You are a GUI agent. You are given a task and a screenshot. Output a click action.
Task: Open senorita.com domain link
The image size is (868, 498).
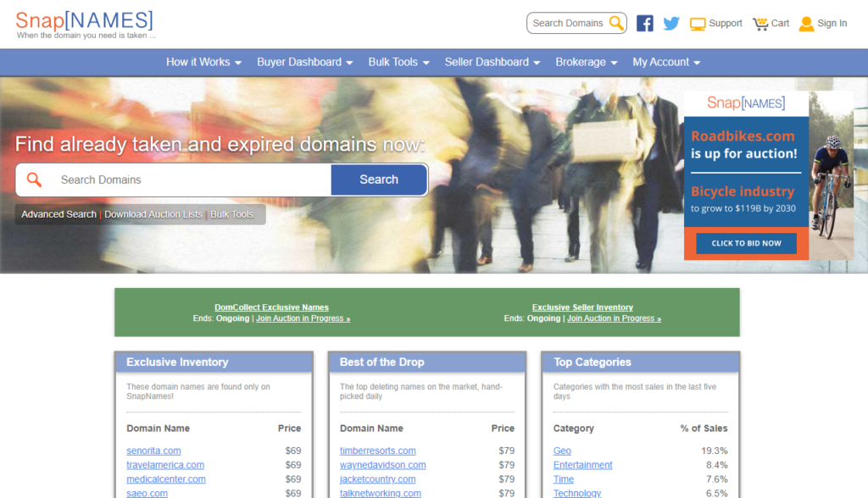coord(153,451)
